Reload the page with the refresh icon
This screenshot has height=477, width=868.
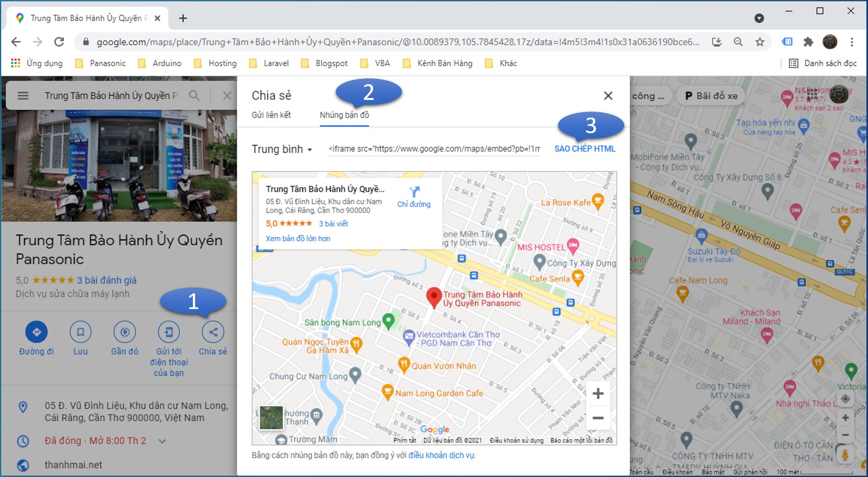click(x=59, y=42)
